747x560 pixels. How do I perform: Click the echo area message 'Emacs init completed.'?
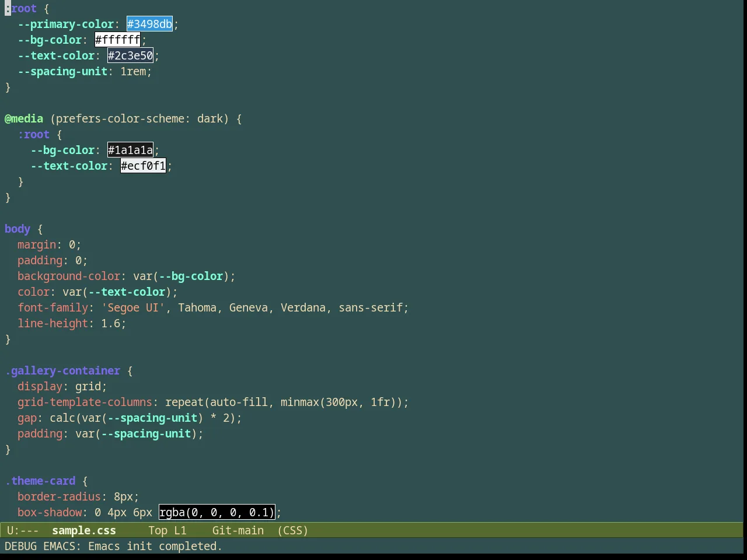point(155,546)
